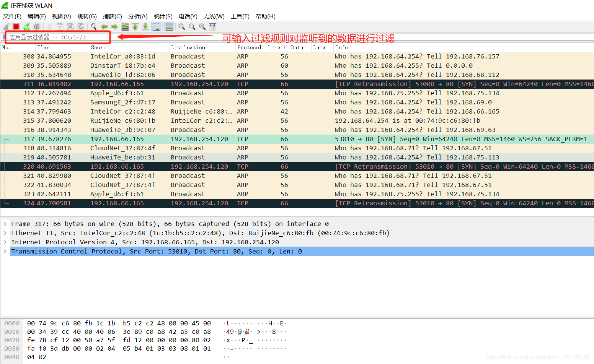Viewport: 594px width, 364px height.
Task: Reset text size to normal
Action: click(x=202, y=27)
